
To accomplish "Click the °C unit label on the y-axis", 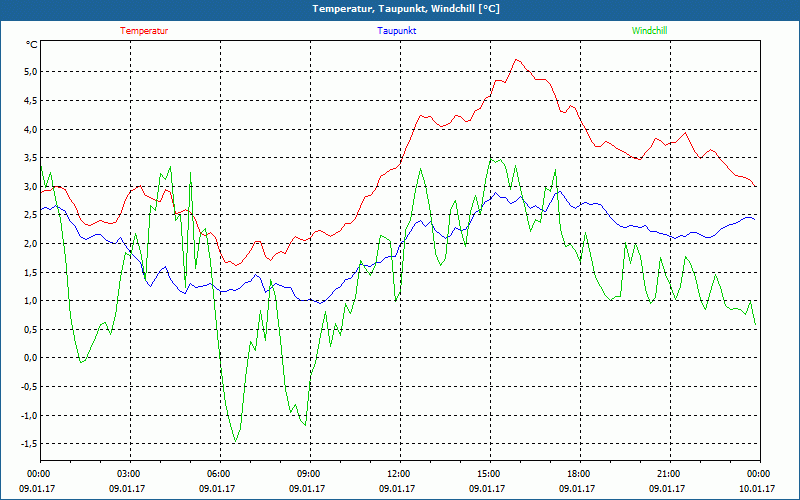I will [x=31, y=45].
